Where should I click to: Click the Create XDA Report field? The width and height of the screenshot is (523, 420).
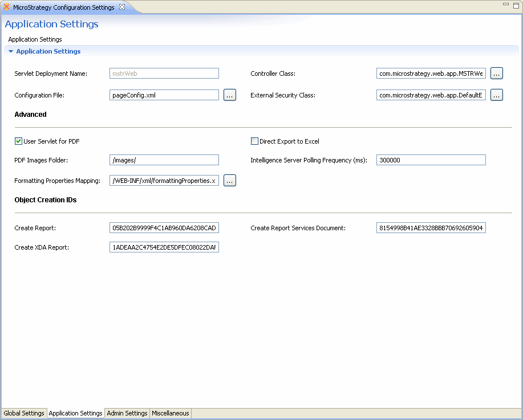[164, 247]
